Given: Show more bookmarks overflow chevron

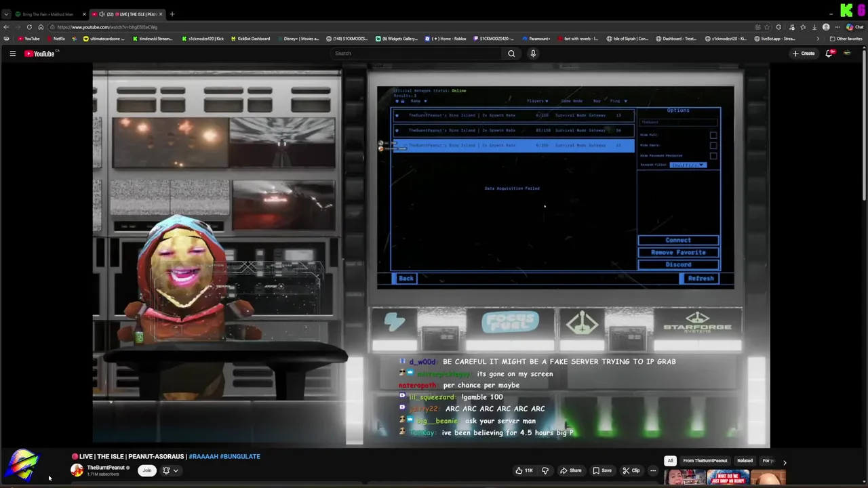Looking at the screenshot, I should pyautogui.click(x=817, y=39).
